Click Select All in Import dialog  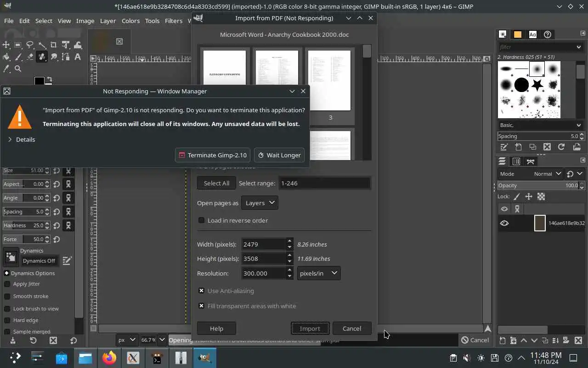coord(216,183)
